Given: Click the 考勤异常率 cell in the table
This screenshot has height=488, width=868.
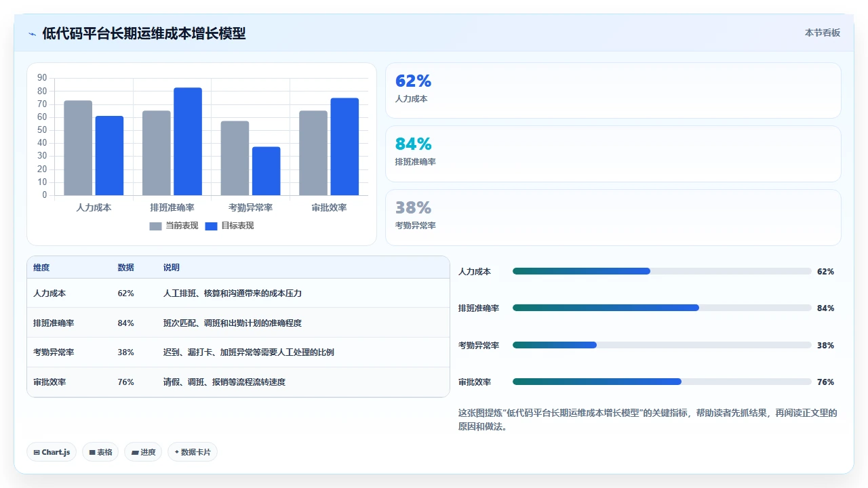Looking at the screenshot, I should click(x=54, y=352).
